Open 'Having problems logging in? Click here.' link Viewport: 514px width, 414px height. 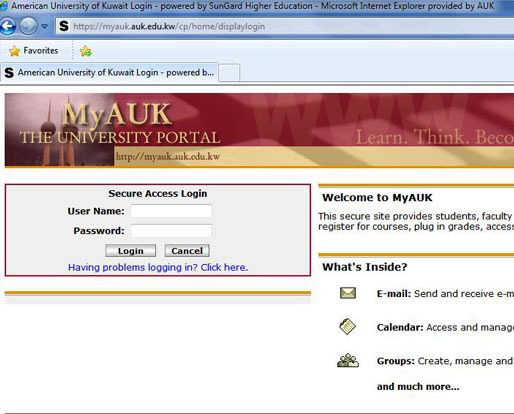[x=158, y=267]
